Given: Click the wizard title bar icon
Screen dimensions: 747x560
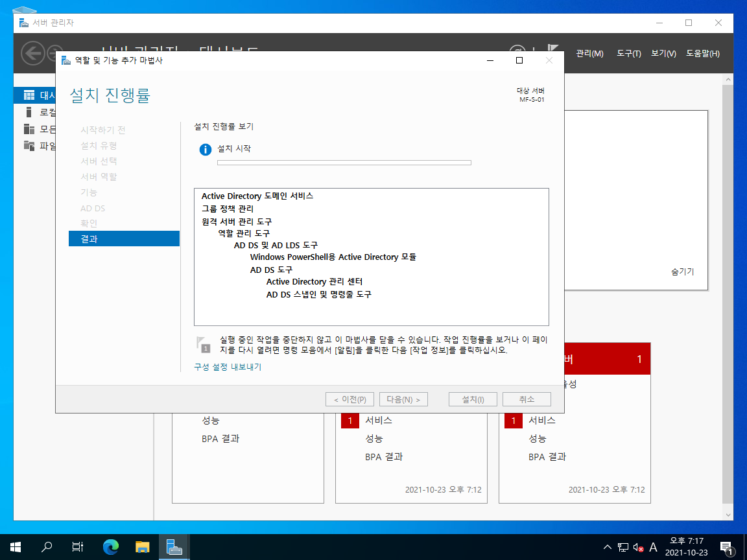Looking at the screenshot, I should click(x=65, y=60).
